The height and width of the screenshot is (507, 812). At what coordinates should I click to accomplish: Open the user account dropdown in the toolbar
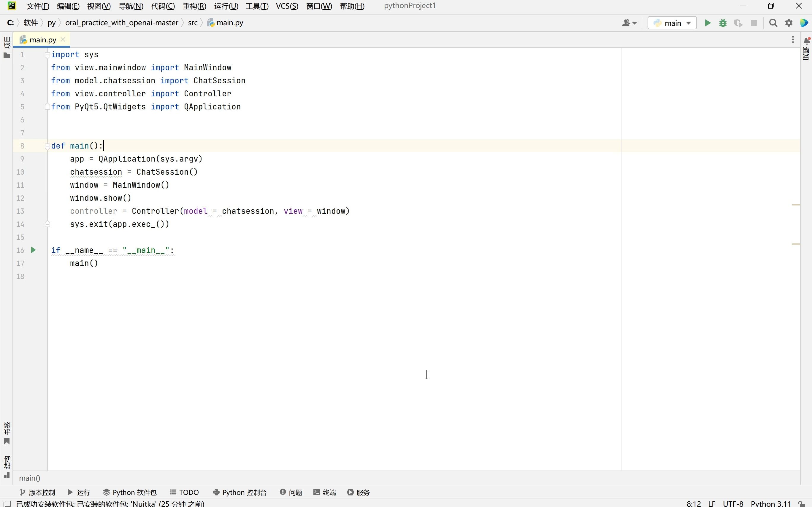coord(629,23)
